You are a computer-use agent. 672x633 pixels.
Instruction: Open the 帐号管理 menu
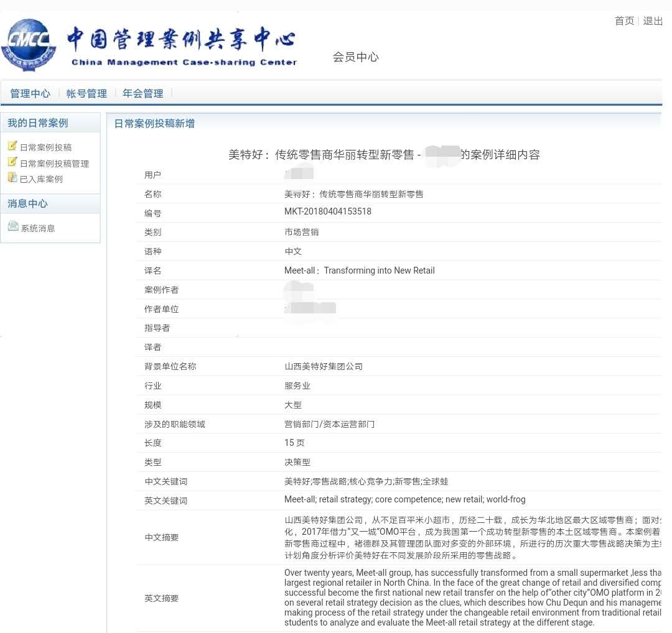(86, 93)
